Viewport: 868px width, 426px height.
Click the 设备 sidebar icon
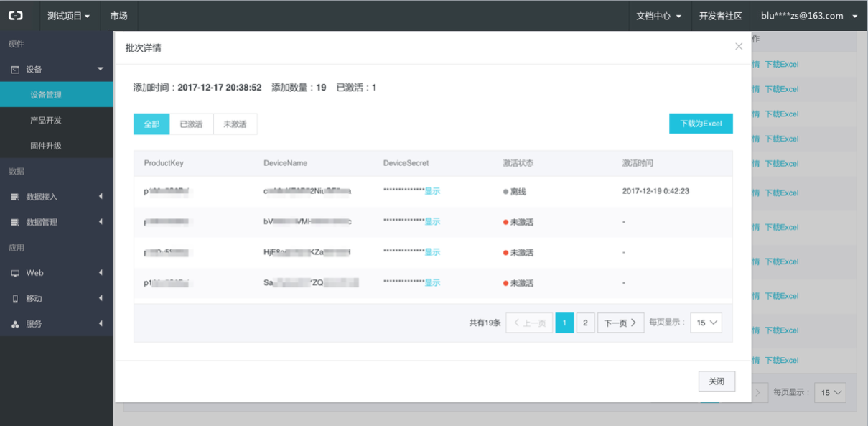click(15, 70)
